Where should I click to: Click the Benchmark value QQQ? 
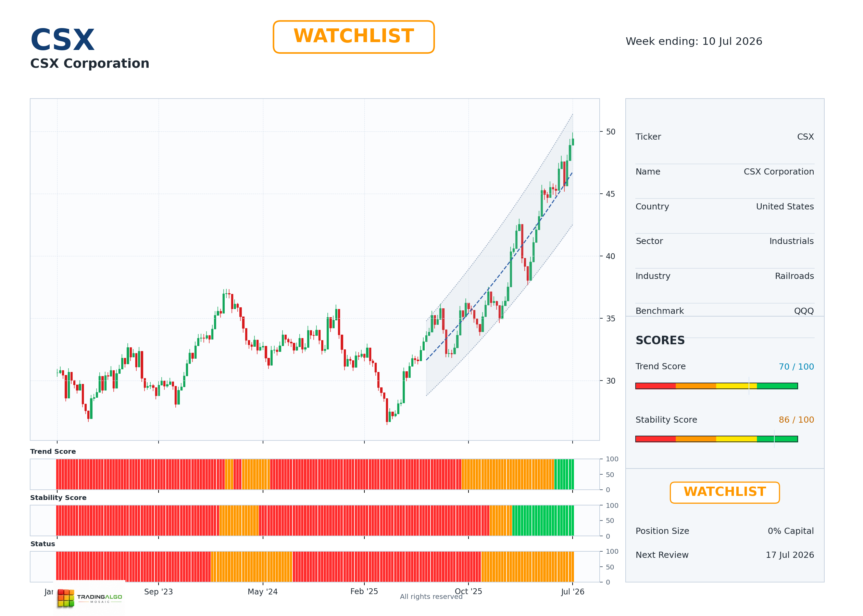coord(804,311)
